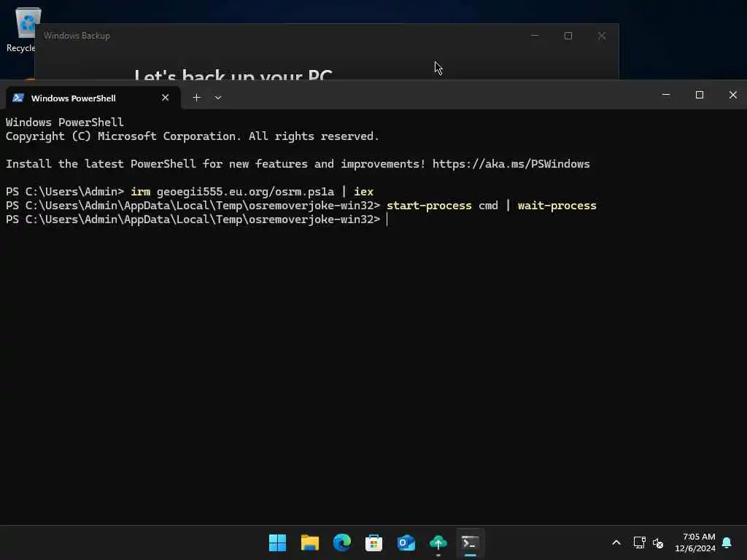Open Outlook from the taskbar
The image size is (747, 560).
406,542
